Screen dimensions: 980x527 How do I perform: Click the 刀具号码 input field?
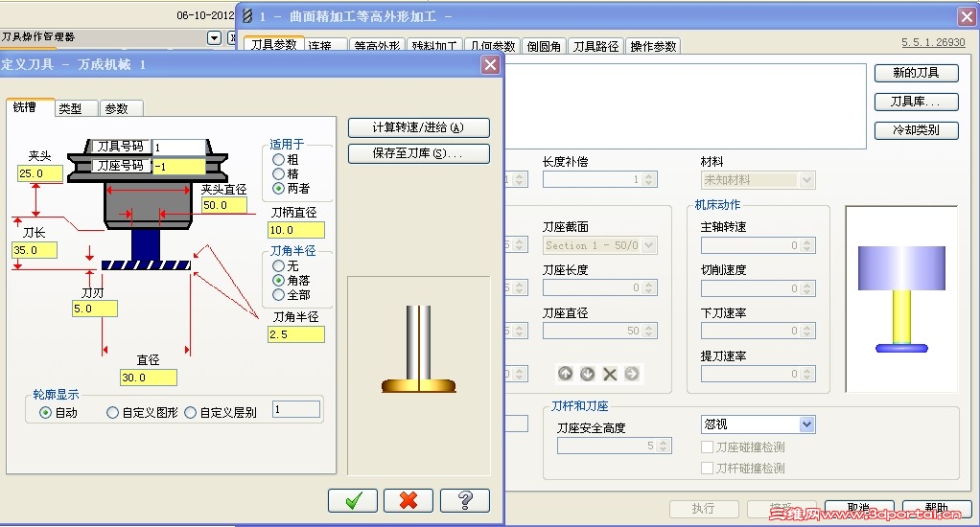(x=179, y=147)
